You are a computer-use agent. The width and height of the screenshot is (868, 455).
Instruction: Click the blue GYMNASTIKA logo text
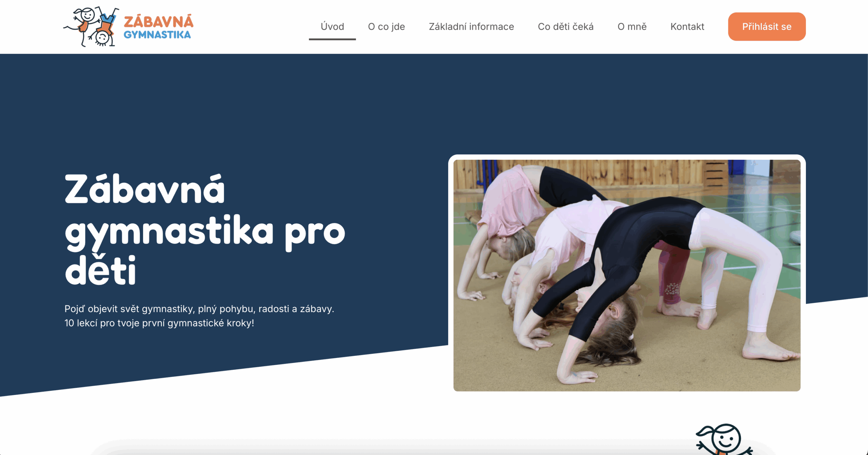(x=157, y=35)
